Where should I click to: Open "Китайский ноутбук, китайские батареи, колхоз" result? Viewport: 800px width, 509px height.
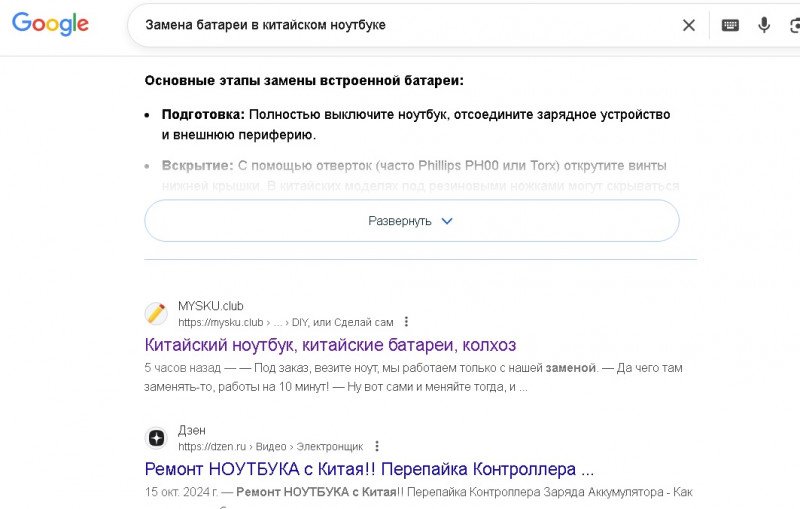330,345
